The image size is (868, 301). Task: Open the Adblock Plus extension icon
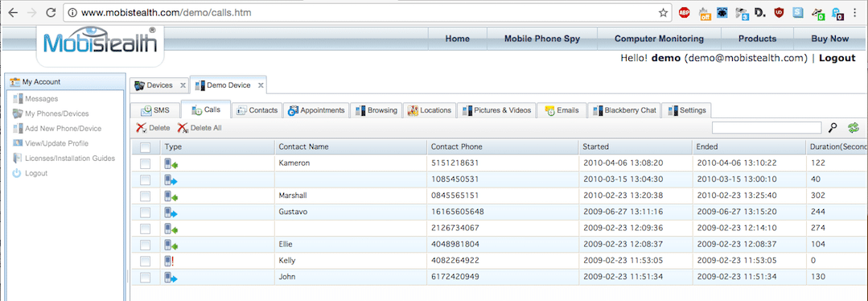click(685, 13)
